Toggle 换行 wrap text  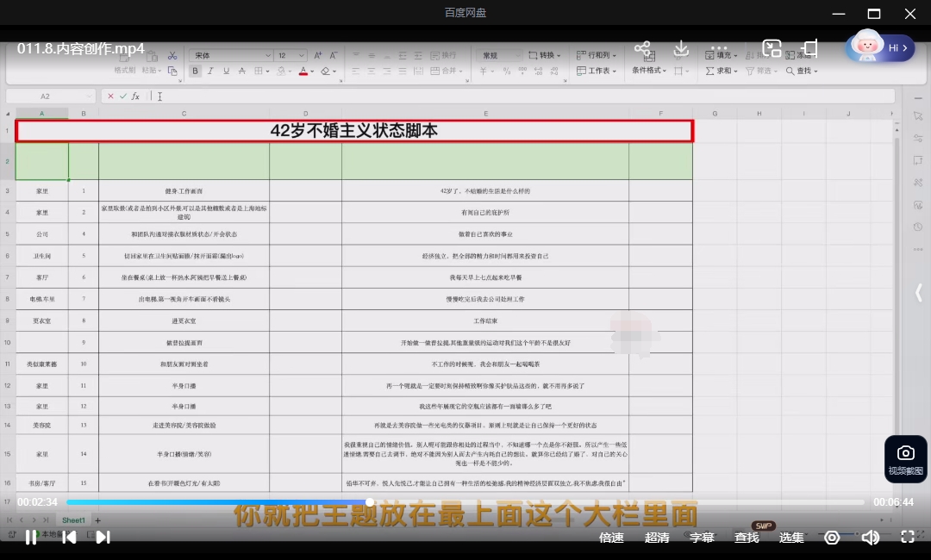point(444,55)
